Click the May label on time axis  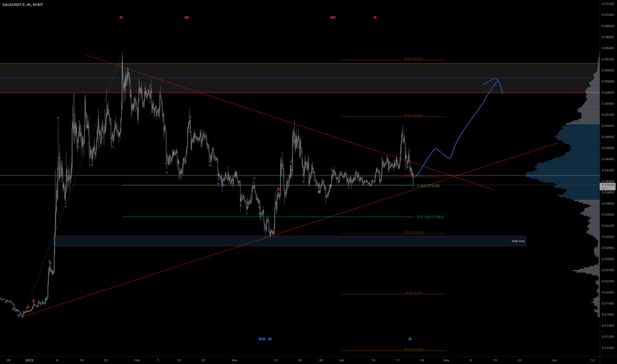[446, 360]
